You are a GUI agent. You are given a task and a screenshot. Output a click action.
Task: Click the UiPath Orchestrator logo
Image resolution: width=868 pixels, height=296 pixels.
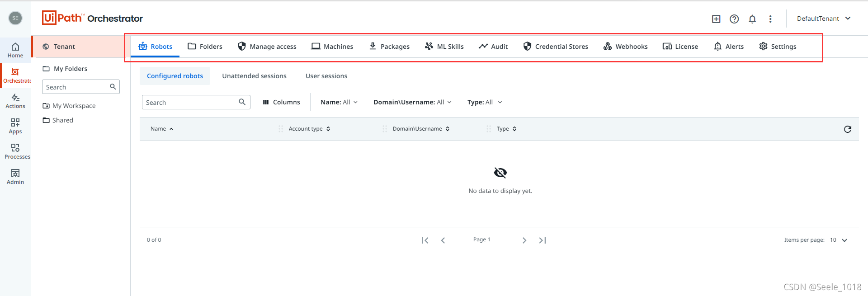[x=92, y=18]
